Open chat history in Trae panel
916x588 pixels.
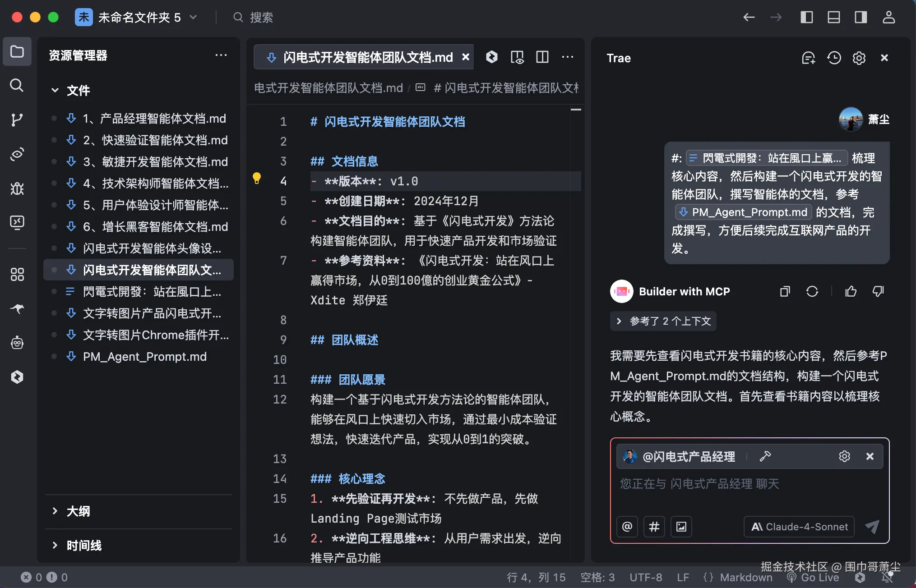pyautogui.click(x=834, y=58)
